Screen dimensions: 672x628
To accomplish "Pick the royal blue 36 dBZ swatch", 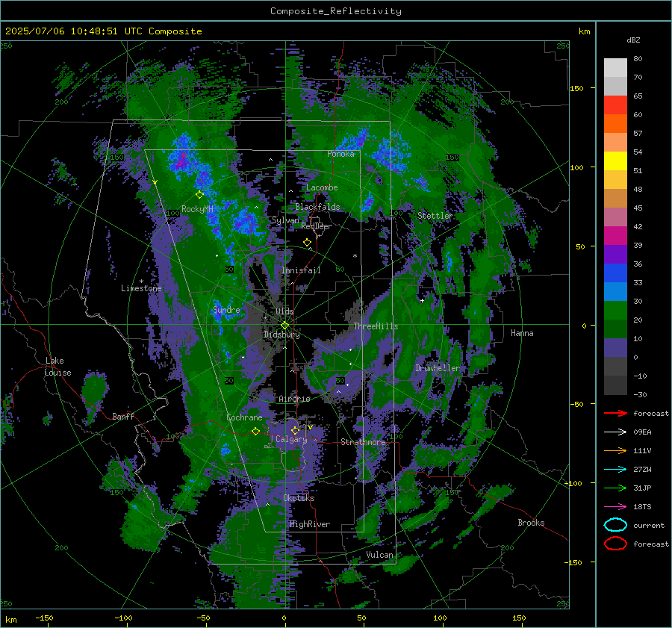I will (x=615, y=273).
